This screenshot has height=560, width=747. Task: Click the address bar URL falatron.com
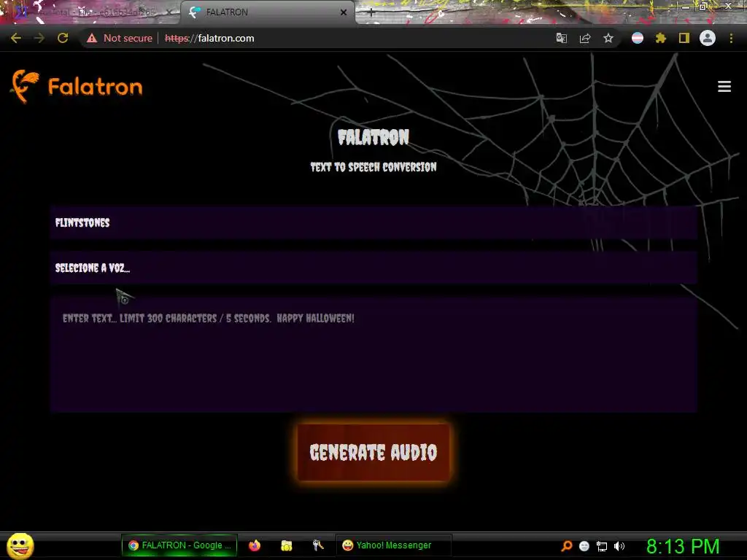(209, 38)
